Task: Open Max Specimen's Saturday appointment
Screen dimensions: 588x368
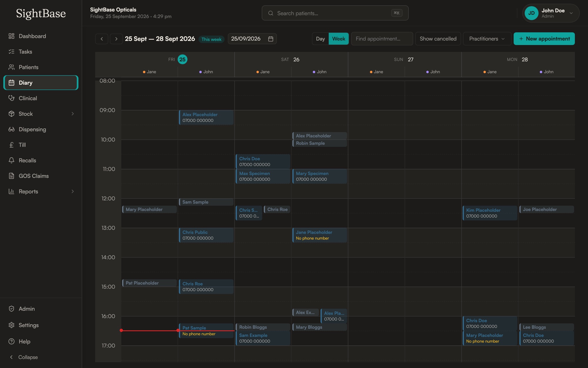Action: coord(263,176)
